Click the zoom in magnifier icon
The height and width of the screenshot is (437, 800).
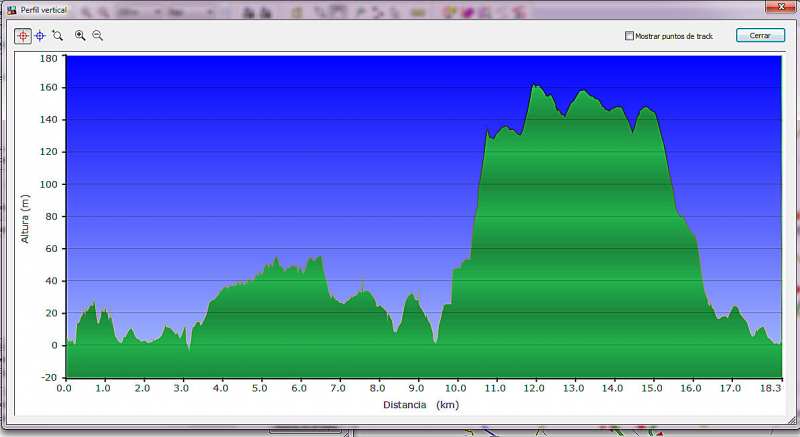pyautogui.click(x=80, y=35)
